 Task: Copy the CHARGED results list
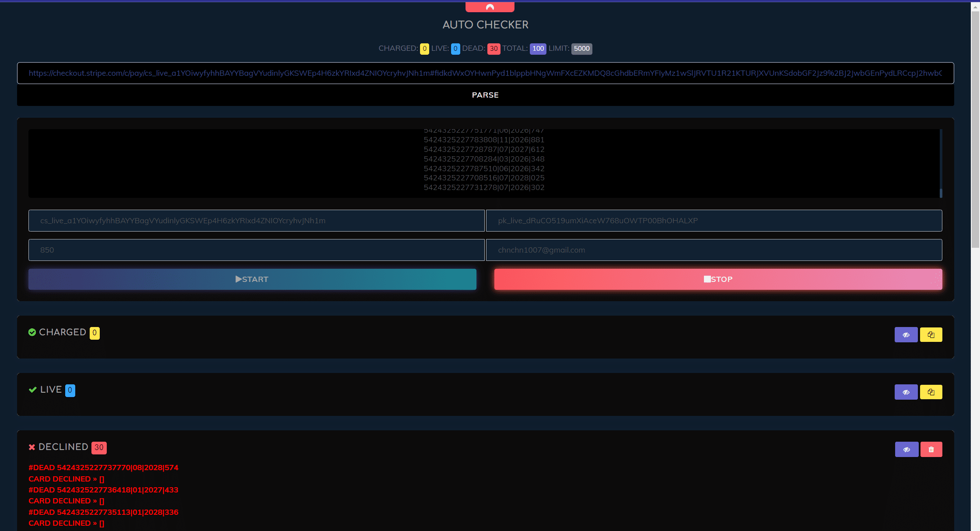[x=931, y=335]
